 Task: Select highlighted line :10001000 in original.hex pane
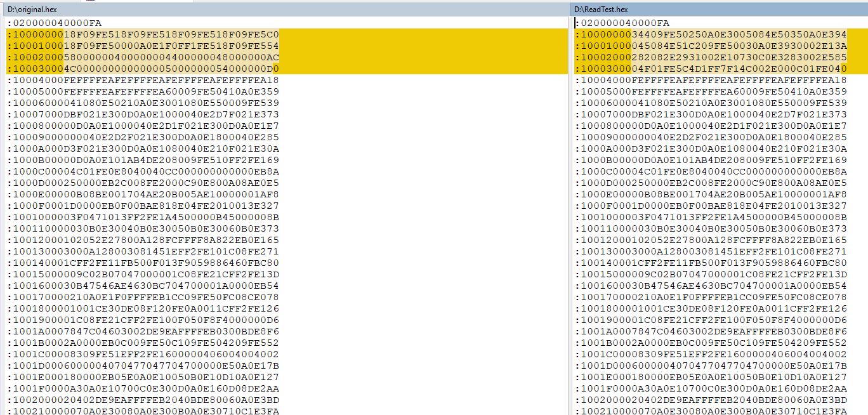[x=143, y=46]
